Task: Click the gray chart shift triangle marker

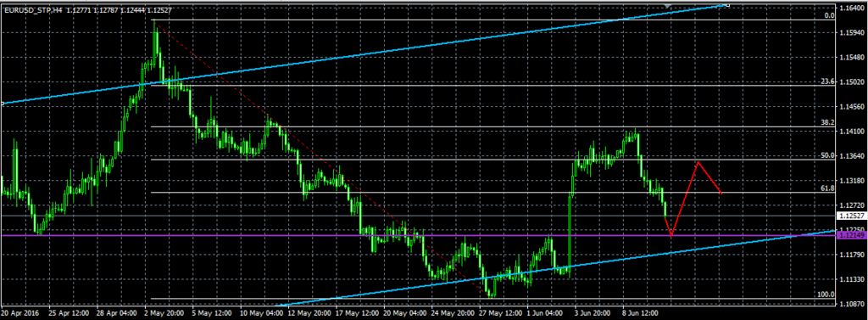Action: pyautogui.click(x=668, y=6)
